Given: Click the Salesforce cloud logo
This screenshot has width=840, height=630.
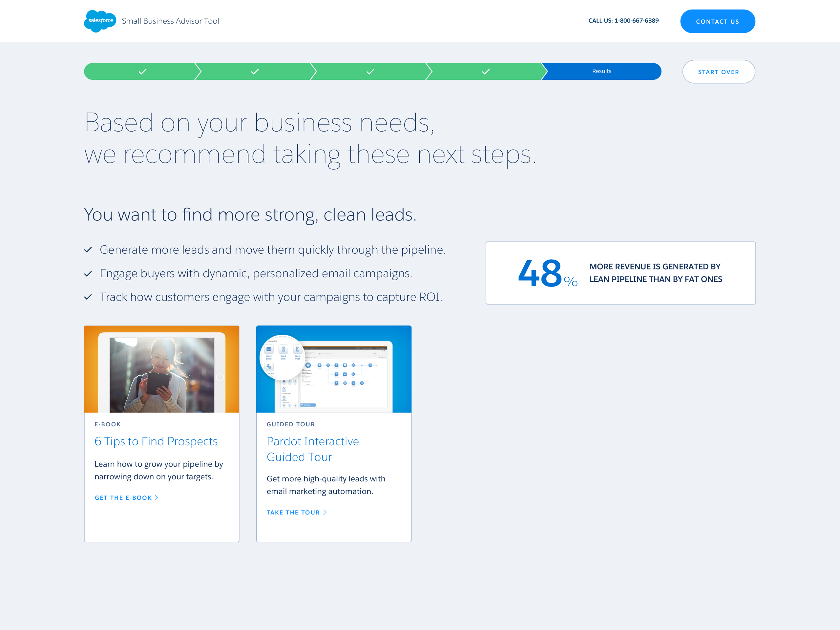Looking at the screenshot, I should click(x=100, y=21).
